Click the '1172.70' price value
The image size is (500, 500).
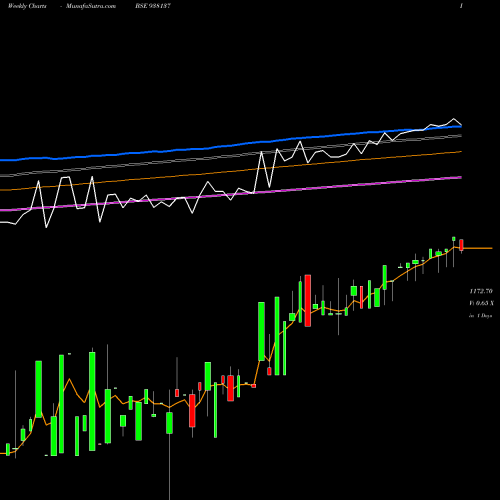(481, 291)
